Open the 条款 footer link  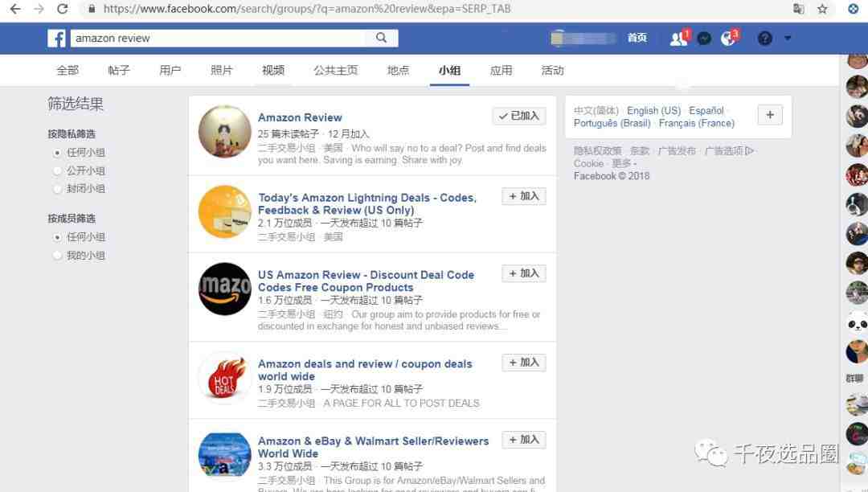640,150
